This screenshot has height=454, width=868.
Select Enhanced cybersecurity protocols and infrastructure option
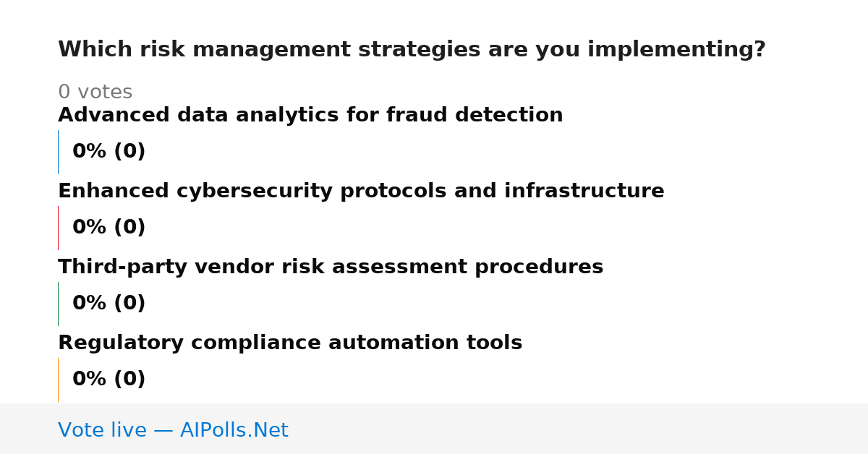coord(361,192)
